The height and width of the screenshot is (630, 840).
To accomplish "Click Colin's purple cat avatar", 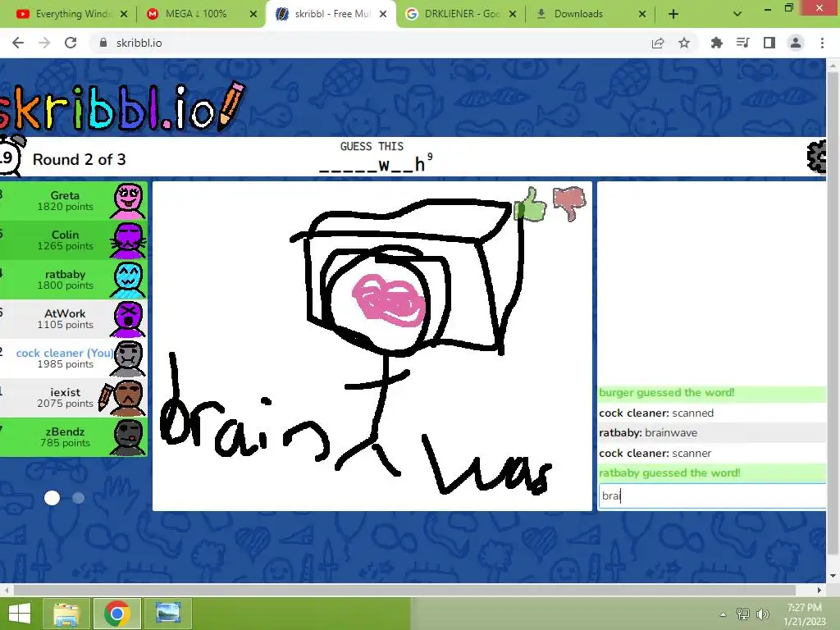I will click(128, 240).
